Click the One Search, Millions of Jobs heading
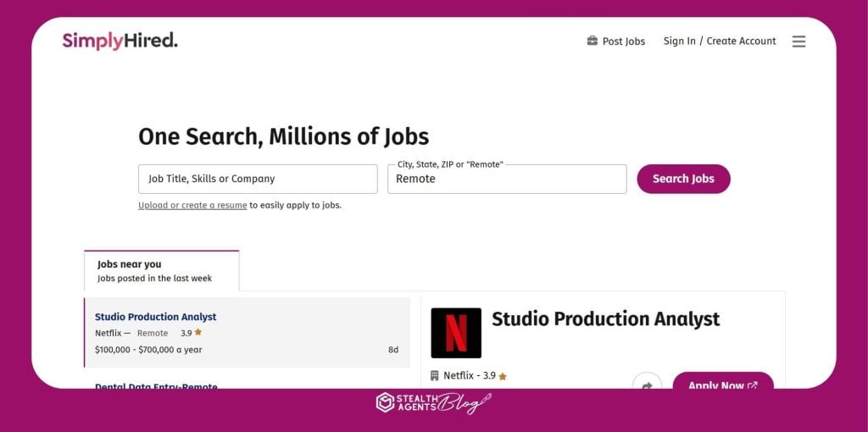 (283, 136)
